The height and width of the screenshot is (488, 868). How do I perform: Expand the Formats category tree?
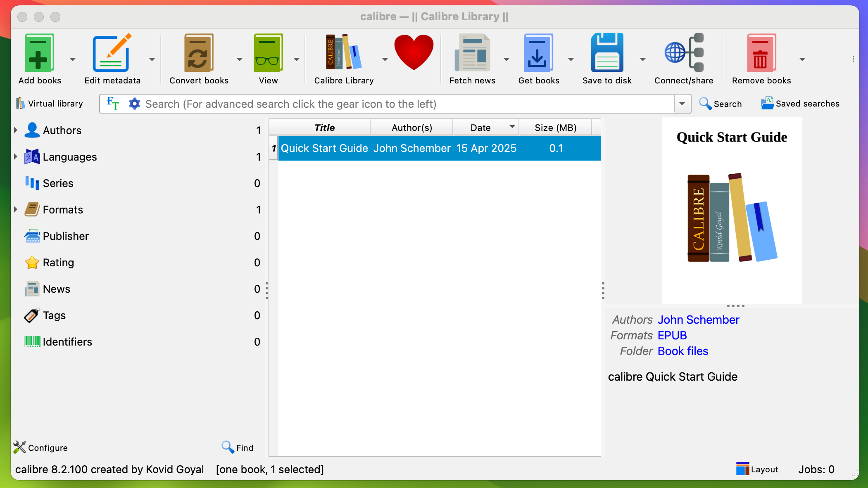click(x=16, y=209)
